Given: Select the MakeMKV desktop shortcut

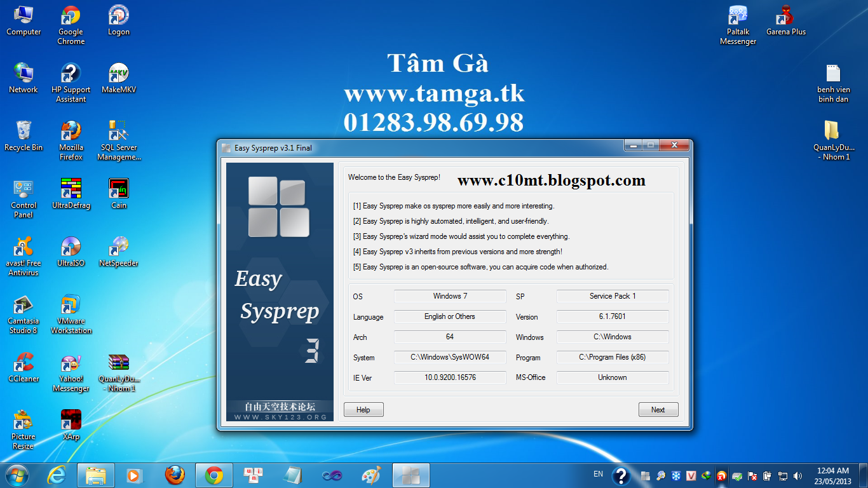Looking at the screenshot, I should tap(118, 78).
